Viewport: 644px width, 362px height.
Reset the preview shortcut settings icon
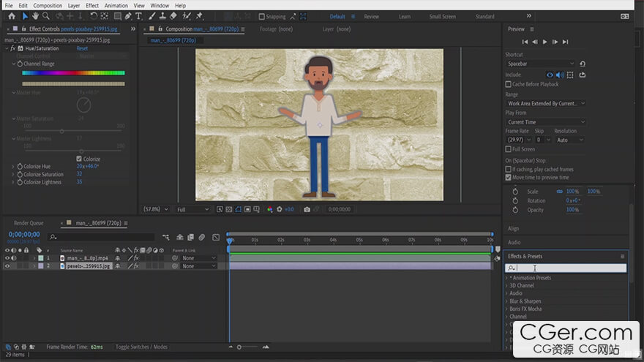point(583,64)
